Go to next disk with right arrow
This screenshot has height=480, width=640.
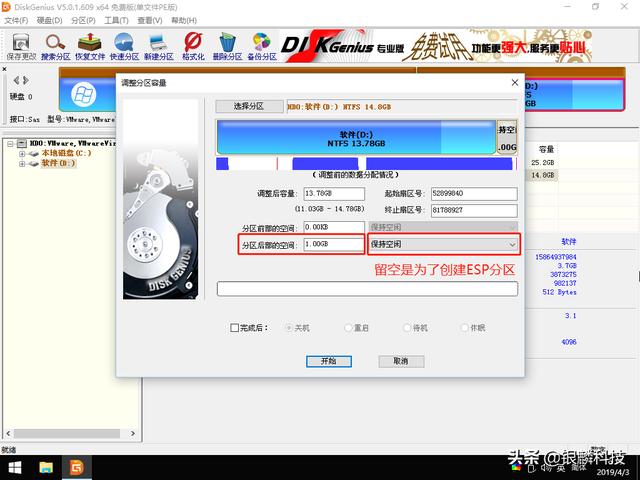[26, 80]
